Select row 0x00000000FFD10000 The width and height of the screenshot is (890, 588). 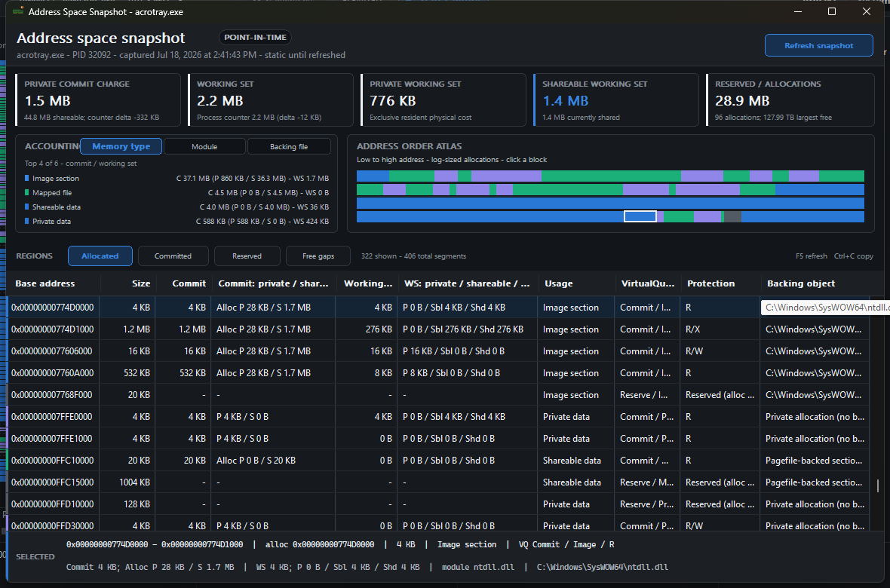tap(438, 504)
